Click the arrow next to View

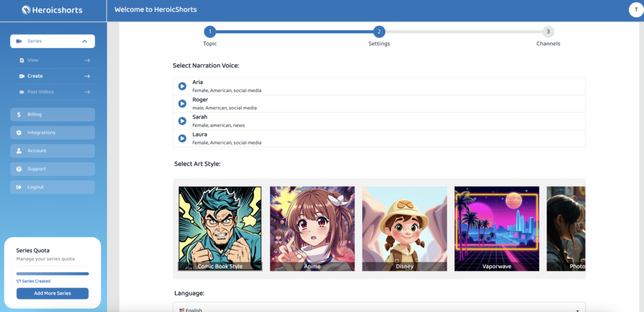click(87, 60)
